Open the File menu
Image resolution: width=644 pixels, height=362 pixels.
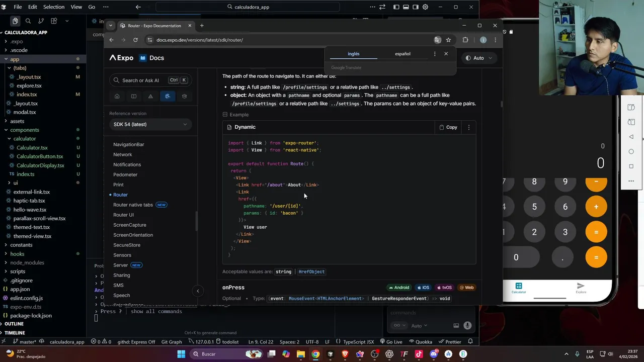click(18, 7)
